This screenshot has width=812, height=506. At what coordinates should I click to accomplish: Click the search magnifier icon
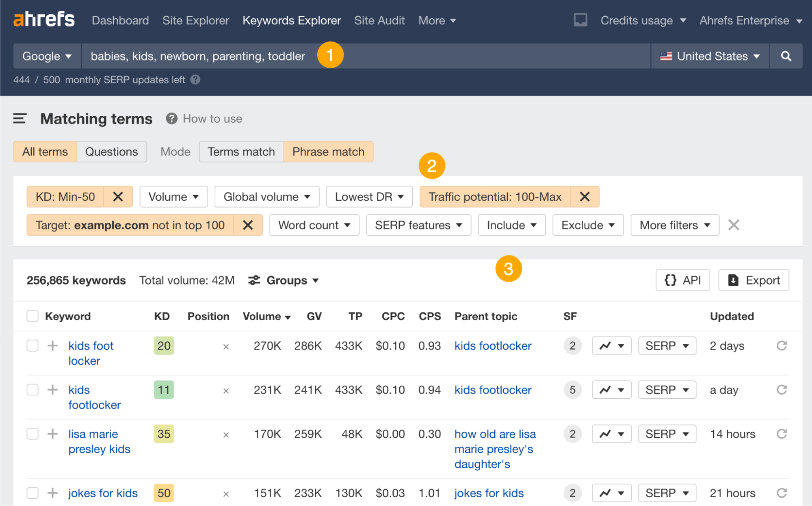coord(786,56)
